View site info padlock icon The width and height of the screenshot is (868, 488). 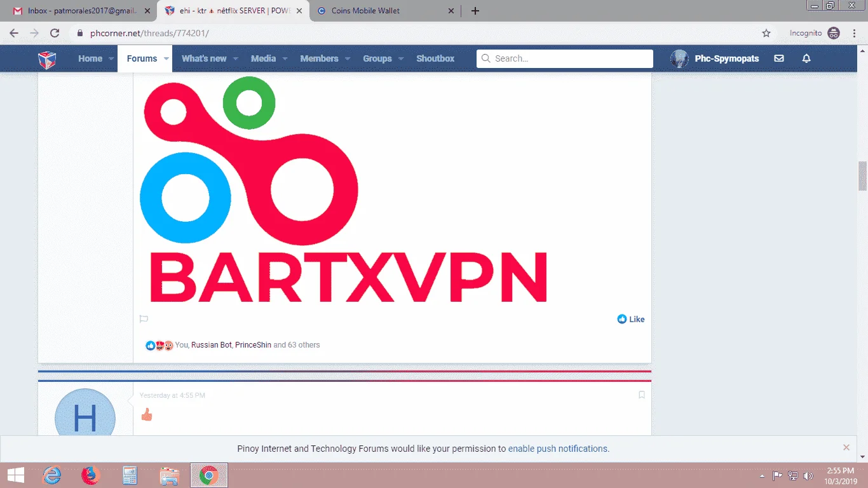point(80,33)
